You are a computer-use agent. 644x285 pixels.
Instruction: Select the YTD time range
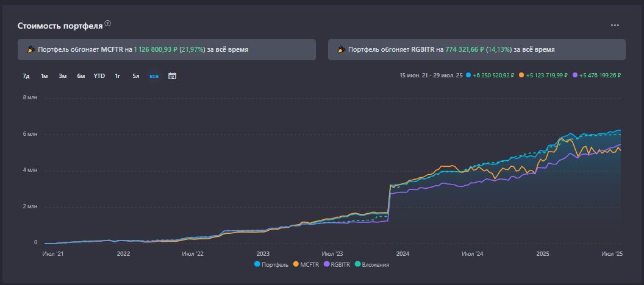coord(99,76)
